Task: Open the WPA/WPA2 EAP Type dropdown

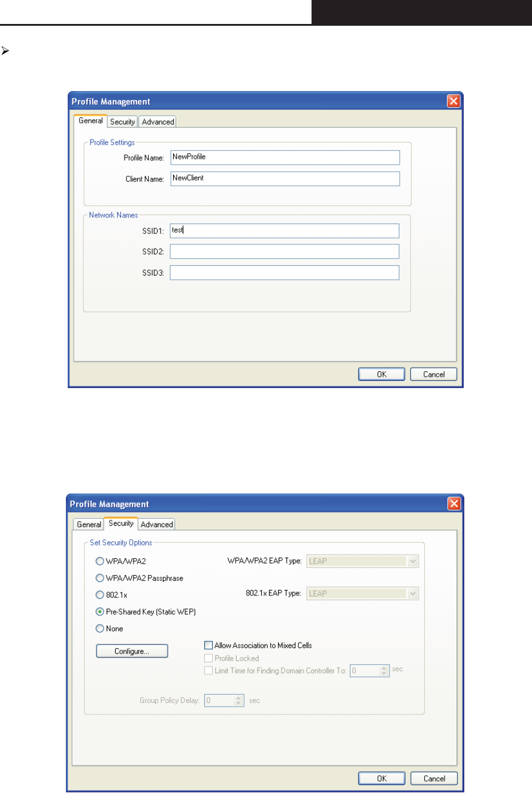Action: [362, 561]
